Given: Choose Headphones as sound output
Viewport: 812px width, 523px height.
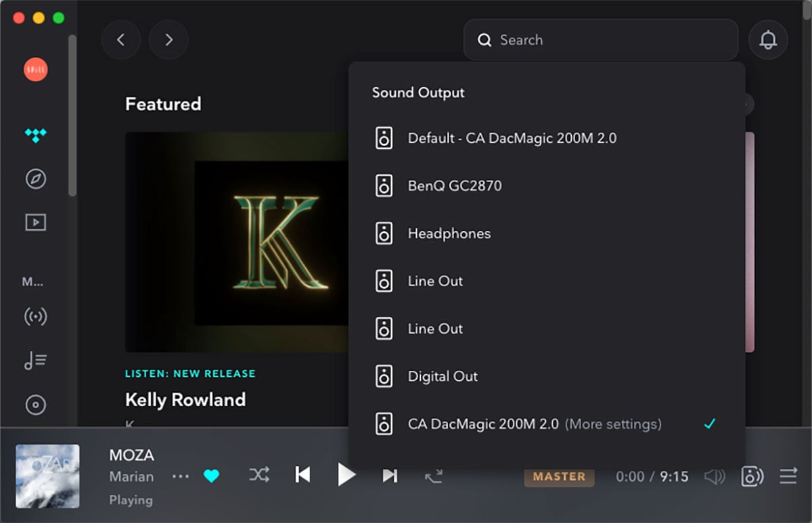Looking at the screenshot, I should click(x=547, y=233).
